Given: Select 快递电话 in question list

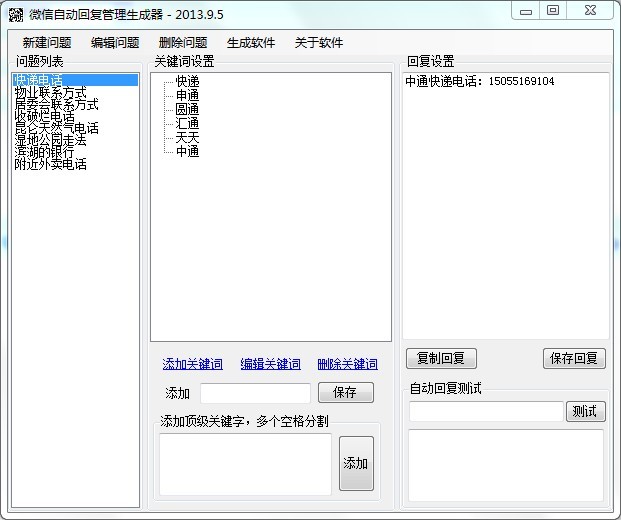Looking at the screenshot, I should 75,80.
